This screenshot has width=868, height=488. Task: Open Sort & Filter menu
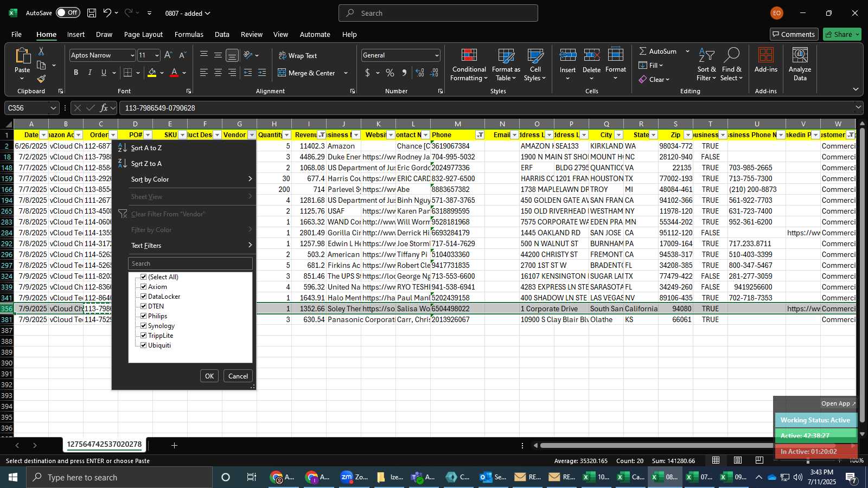coord(706,65)
